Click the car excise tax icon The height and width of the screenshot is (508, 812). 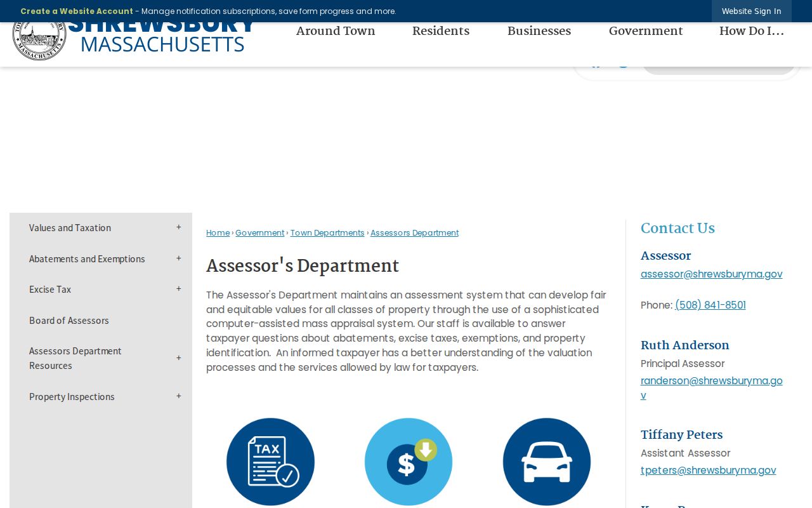pos(547,462)
